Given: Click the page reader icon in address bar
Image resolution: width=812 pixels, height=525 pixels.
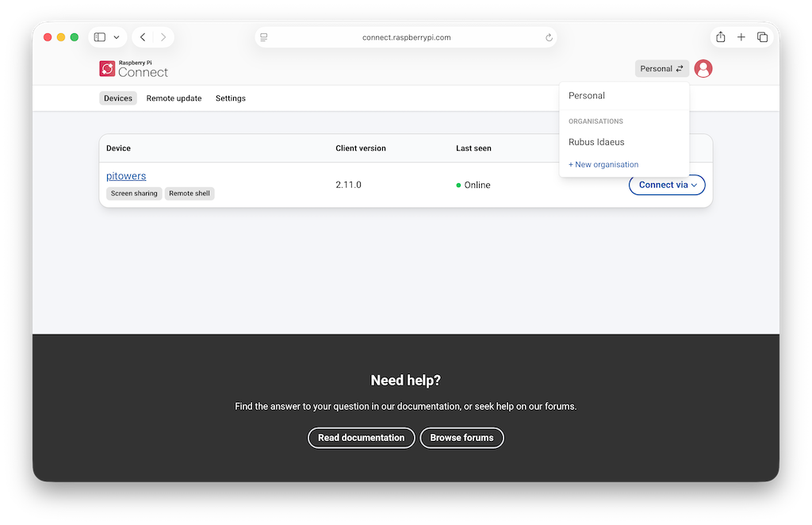Looking at the screenshot, I should point(264,37).
